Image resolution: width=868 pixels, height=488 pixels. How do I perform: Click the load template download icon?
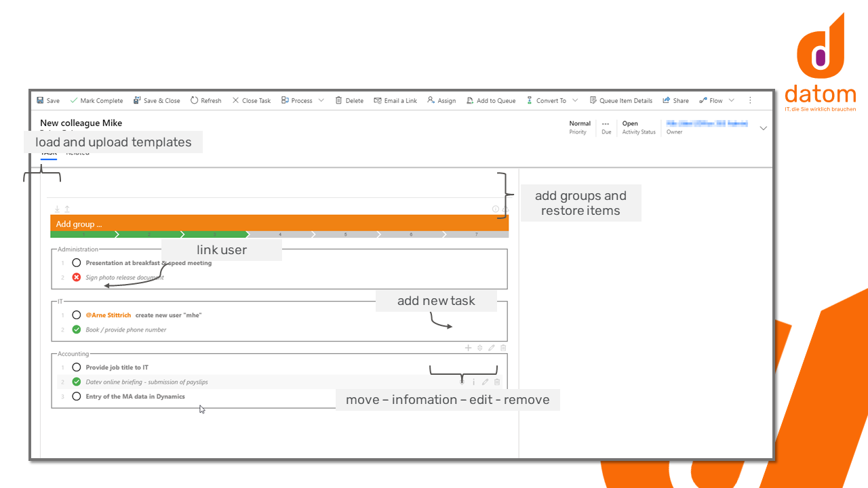[57, 209]
